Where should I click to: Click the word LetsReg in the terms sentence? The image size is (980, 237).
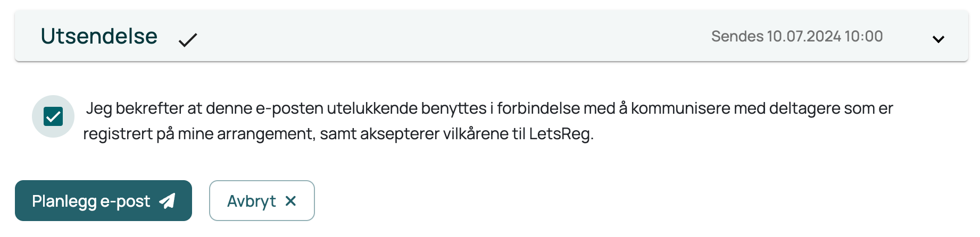click(x=561, y=134)
